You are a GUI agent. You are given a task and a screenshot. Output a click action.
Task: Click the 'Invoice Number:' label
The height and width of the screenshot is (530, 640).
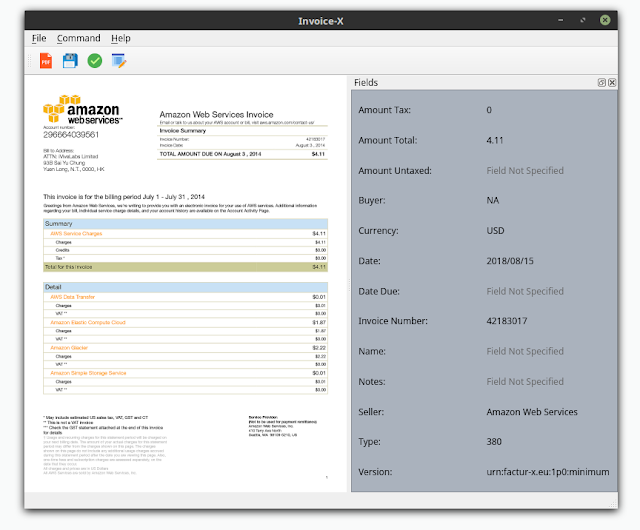point(393,321)
